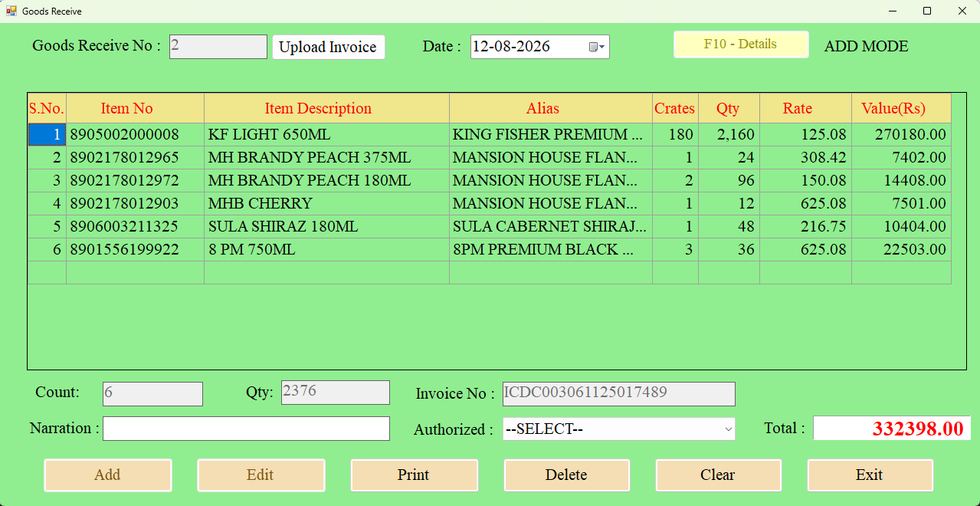980x506 pixels.
Task: Click quantity cell 96
Action: coord(729,181)
